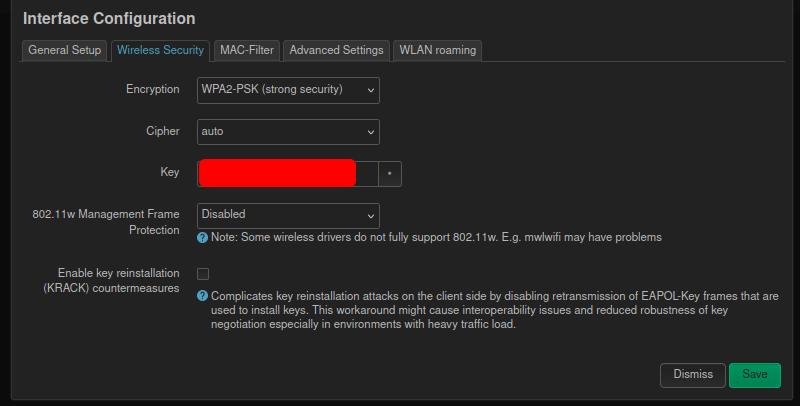Switch to the General Setup tab

click(64, 50)
